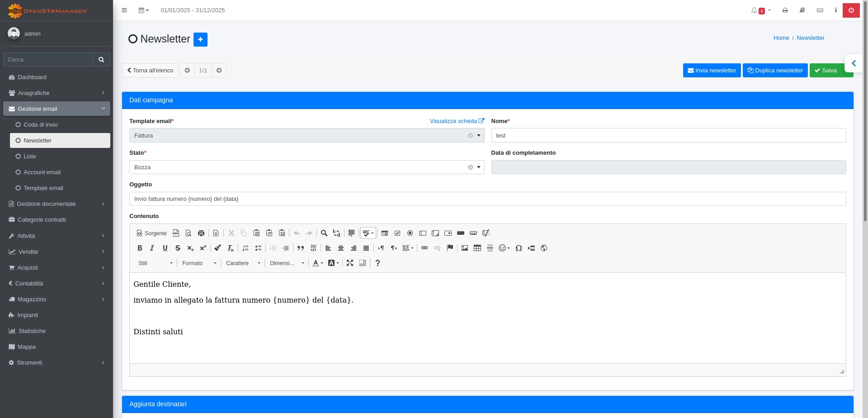Click the insert link icon

(424, 248)
